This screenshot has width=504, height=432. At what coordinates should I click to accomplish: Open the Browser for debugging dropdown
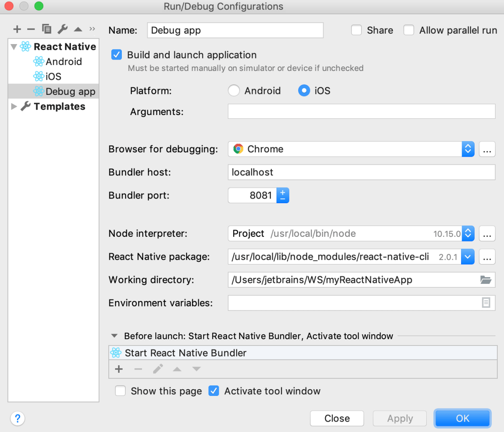[x=468, y=149]
